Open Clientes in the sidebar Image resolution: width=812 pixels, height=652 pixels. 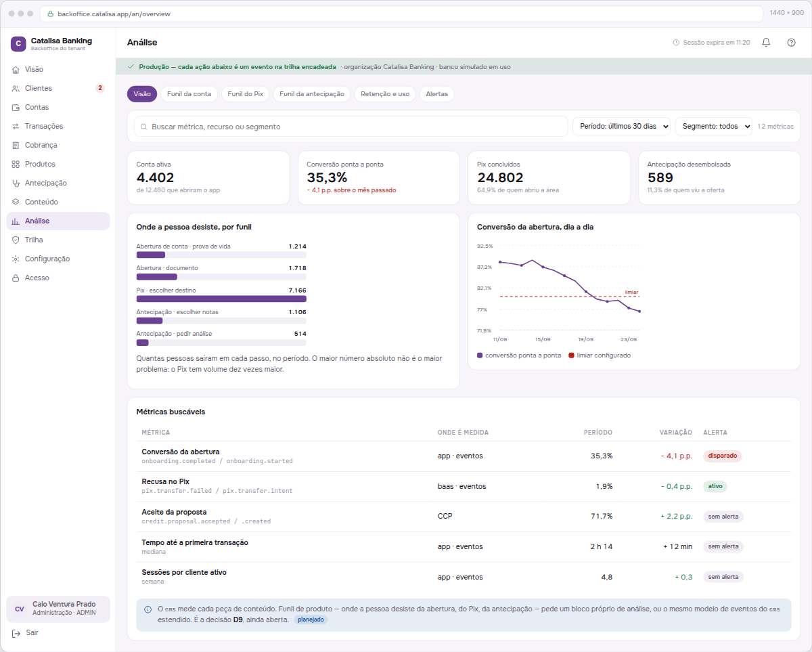[x=58, y=88]
